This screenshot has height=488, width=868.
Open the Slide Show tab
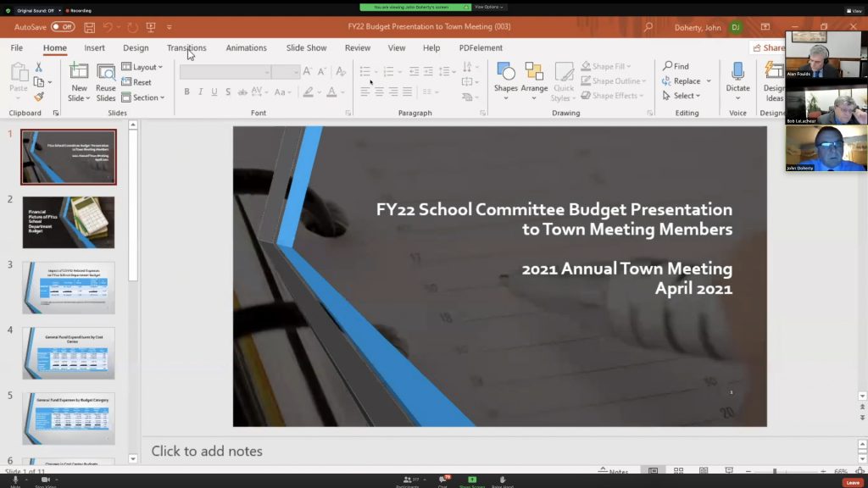[x=306, y=48]
